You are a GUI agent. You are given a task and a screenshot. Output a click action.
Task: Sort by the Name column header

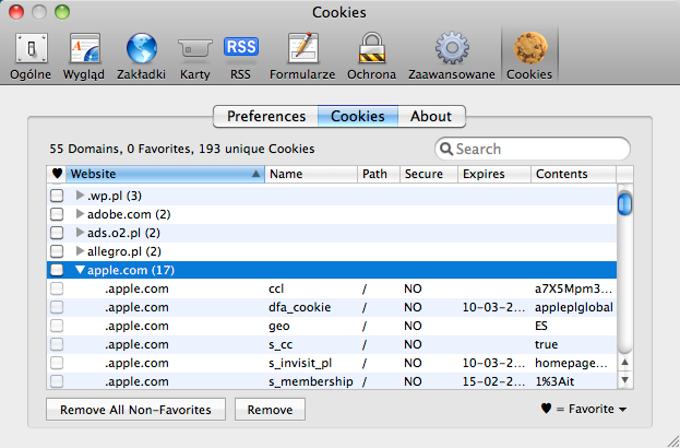click(x=311, y=174)
